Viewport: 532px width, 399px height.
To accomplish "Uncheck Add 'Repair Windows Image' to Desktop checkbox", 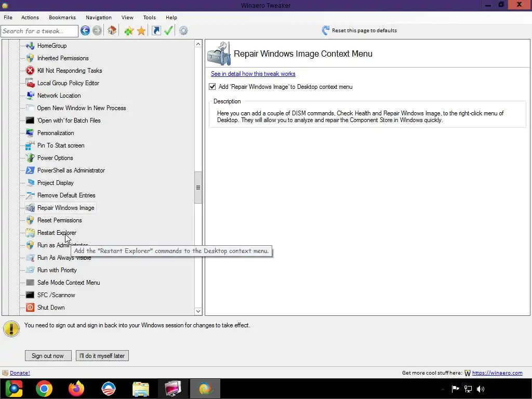I will [x=212, y=87].
